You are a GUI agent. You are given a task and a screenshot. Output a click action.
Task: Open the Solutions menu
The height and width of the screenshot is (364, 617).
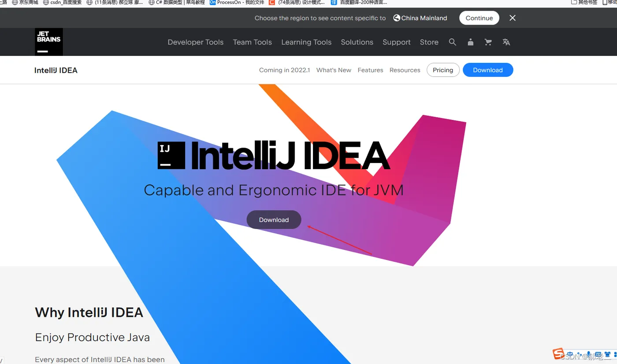pos(357,42)
